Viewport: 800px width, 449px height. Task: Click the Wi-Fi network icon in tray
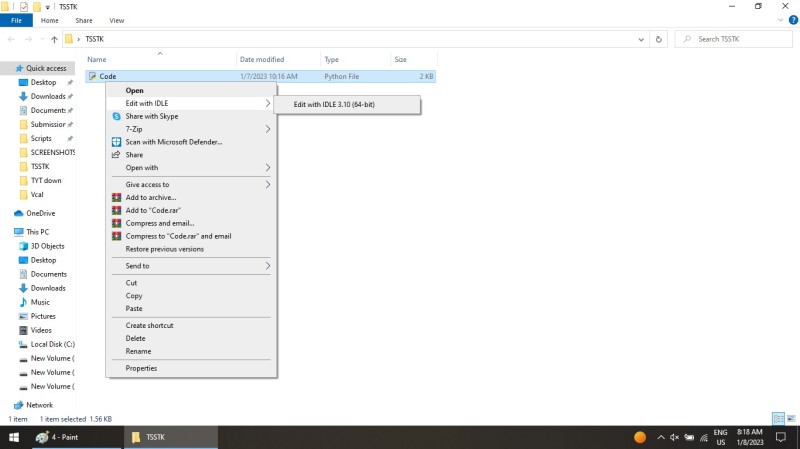(704, 437)
